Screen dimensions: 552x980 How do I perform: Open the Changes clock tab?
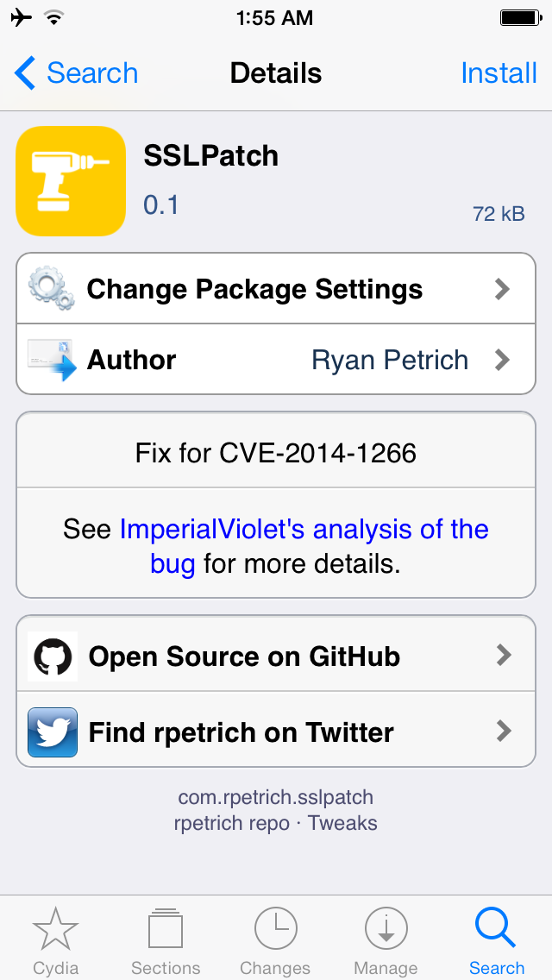(x=276, y=941)
